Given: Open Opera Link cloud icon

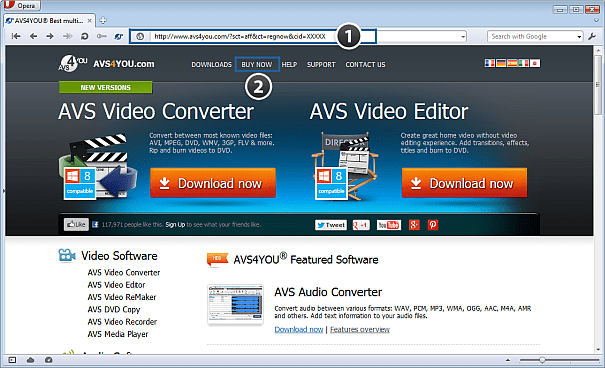Looking at the screenshot, I should click(30, 360).
